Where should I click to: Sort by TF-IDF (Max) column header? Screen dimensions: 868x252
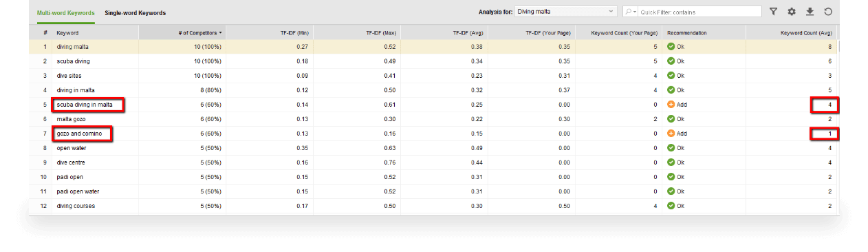tap(357, 32)
